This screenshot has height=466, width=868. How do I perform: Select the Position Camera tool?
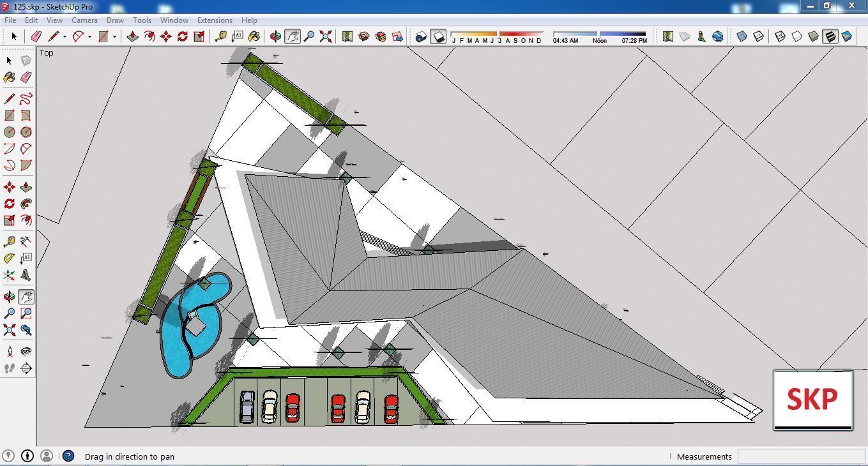tap(10, 352)
